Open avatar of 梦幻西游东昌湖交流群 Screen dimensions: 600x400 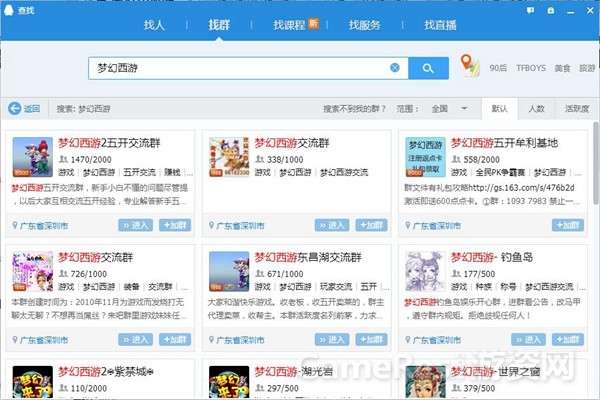pyautogui.click(x=229, y=271)
